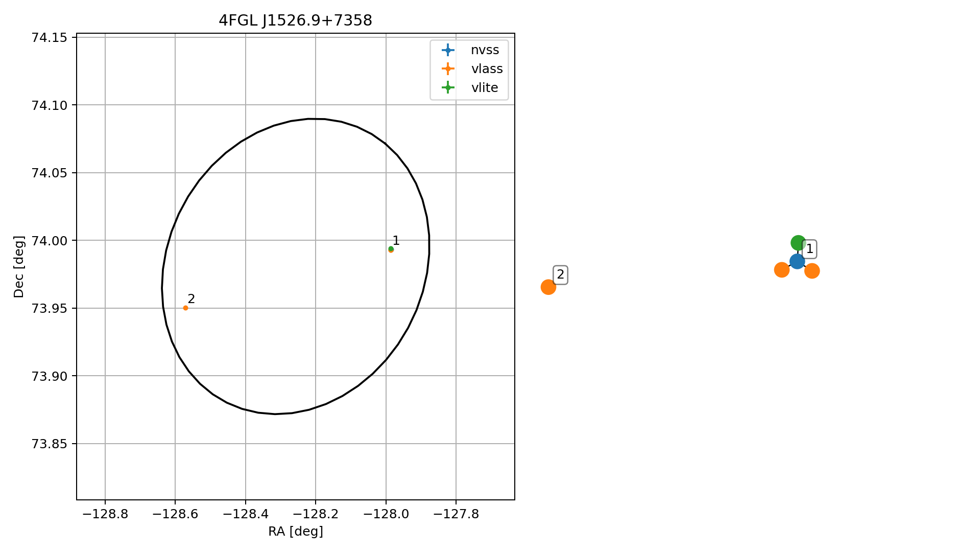The image size is (980, 552).
Task: Click the large blue nvss dot on right
Action: coord(797,262)
